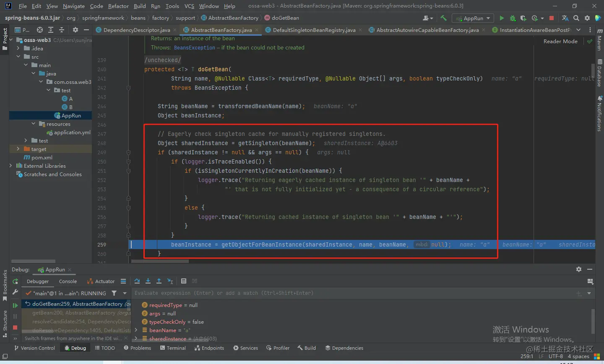The image size is (604, 364).
Task: Open debug settings wrench icon
Action: (x=15, y=292)
